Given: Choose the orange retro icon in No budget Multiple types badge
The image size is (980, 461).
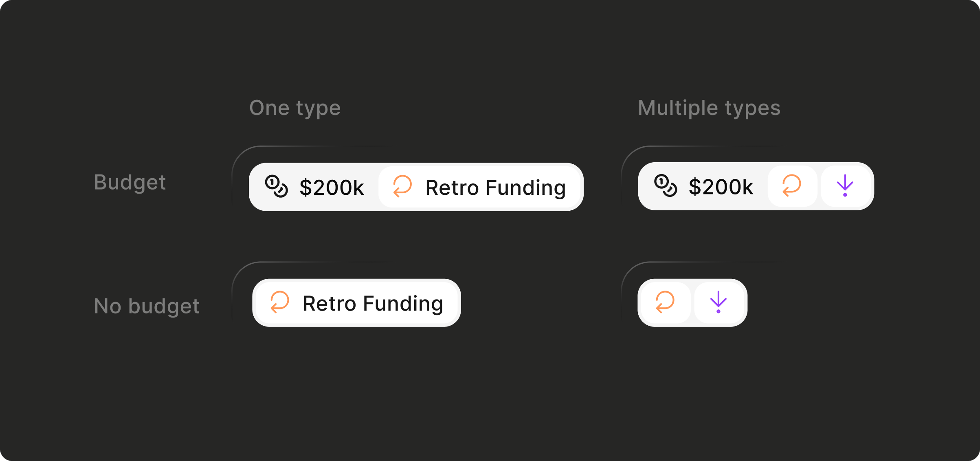Looking at the screenshot, I should [665, 302].
